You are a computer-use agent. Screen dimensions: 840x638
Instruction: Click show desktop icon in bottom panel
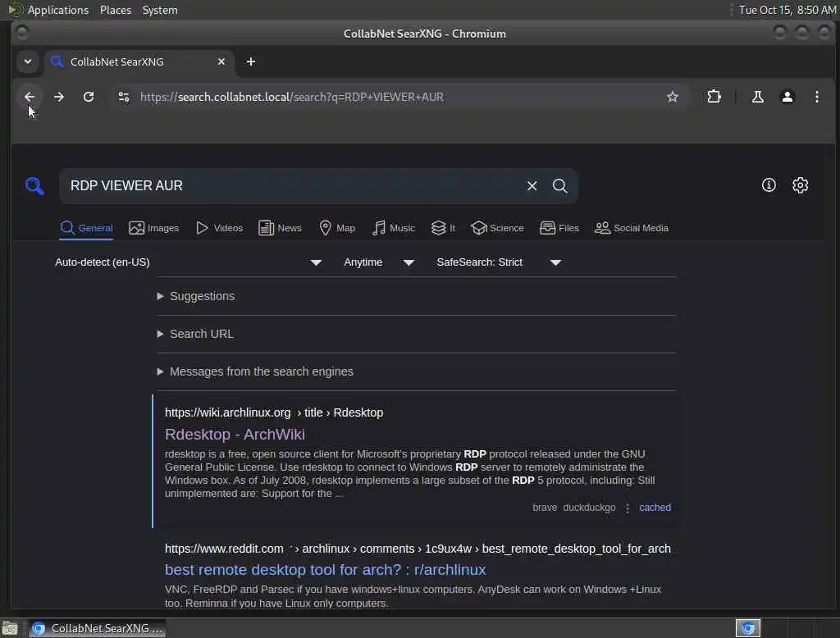tap(10, 628)
